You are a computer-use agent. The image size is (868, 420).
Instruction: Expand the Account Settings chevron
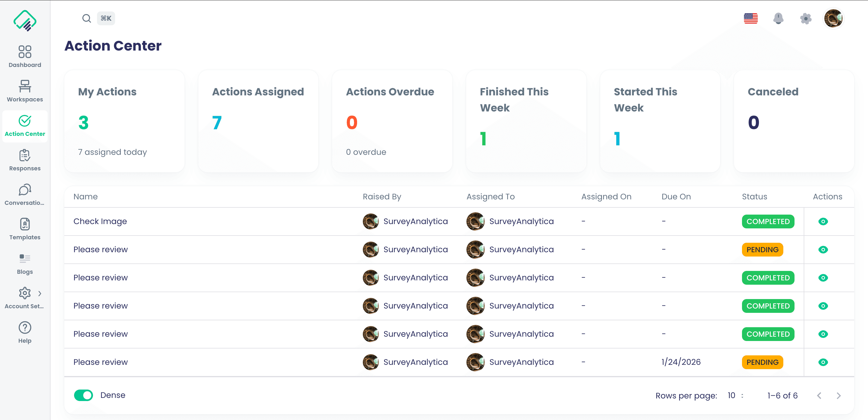[40, 293]
